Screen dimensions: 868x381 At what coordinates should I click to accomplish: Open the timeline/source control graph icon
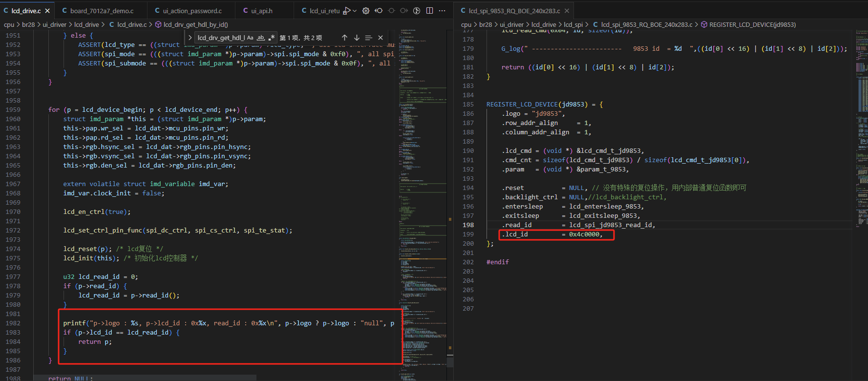pyautogui.click(x=417, y=10)
